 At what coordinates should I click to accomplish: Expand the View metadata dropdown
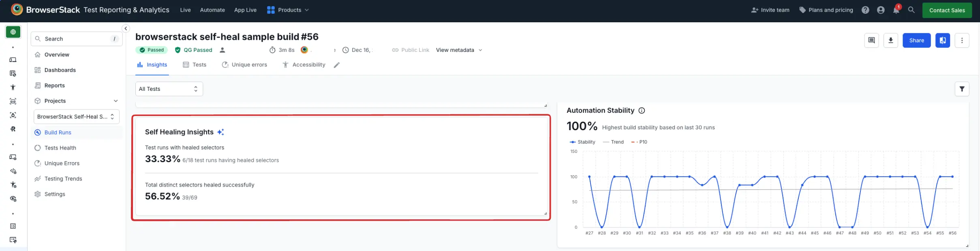coord(459,50)
